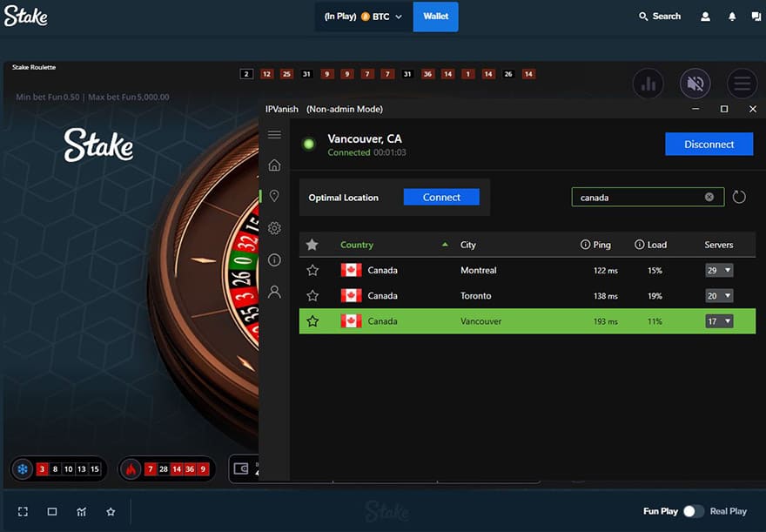Click the 'Fun Play' label
This screenshot has height=532, width=766.
(x=661, y=511)
